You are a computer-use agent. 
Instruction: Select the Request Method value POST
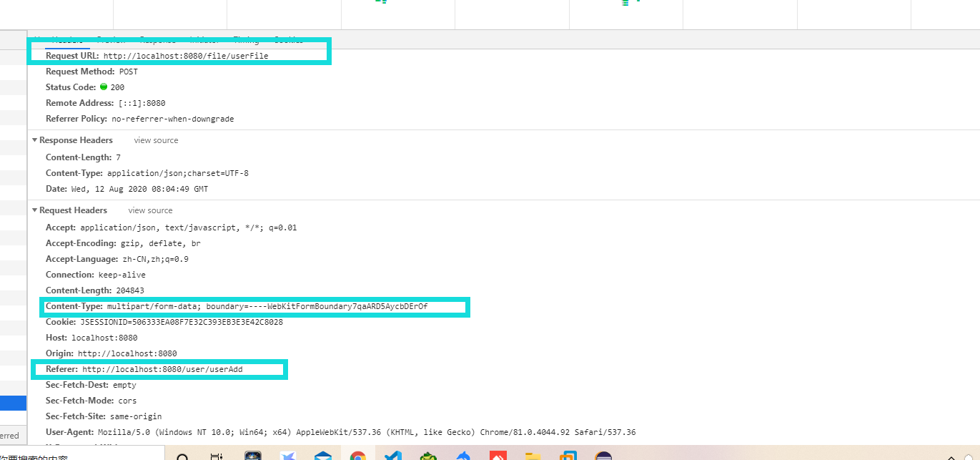pos(129,72)
